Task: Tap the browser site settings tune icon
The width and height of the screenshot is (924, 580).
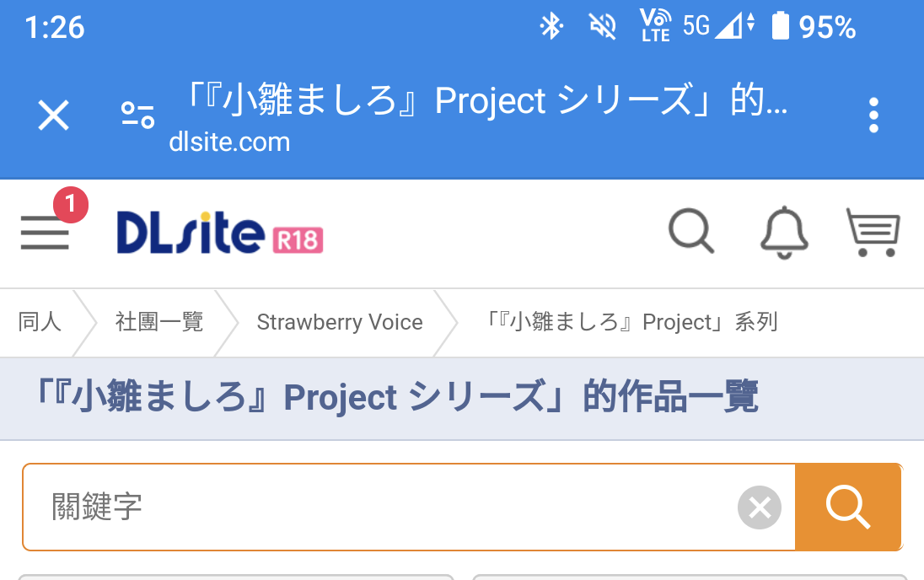Action: [137, 115]
